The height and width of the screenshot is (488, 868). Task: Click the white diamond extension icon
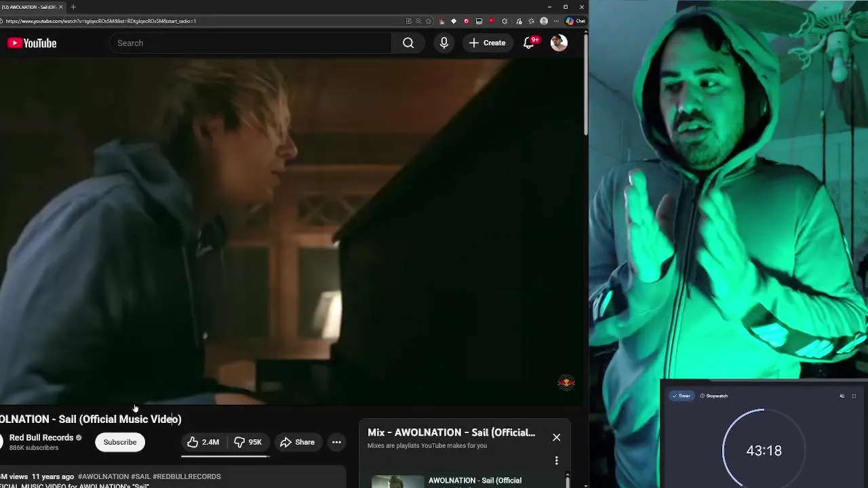[x=454, y=21]
